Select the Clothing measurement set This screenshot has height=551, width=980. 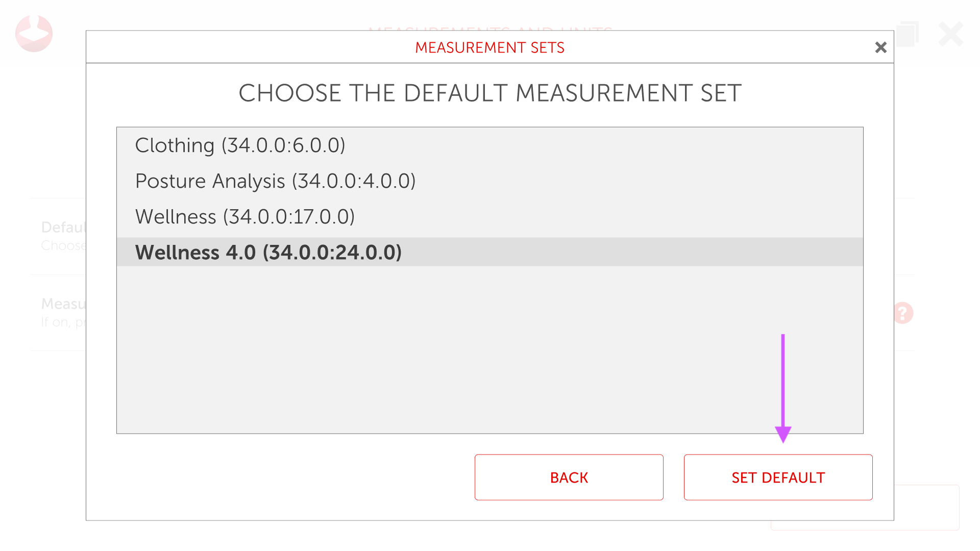(240, 145)
